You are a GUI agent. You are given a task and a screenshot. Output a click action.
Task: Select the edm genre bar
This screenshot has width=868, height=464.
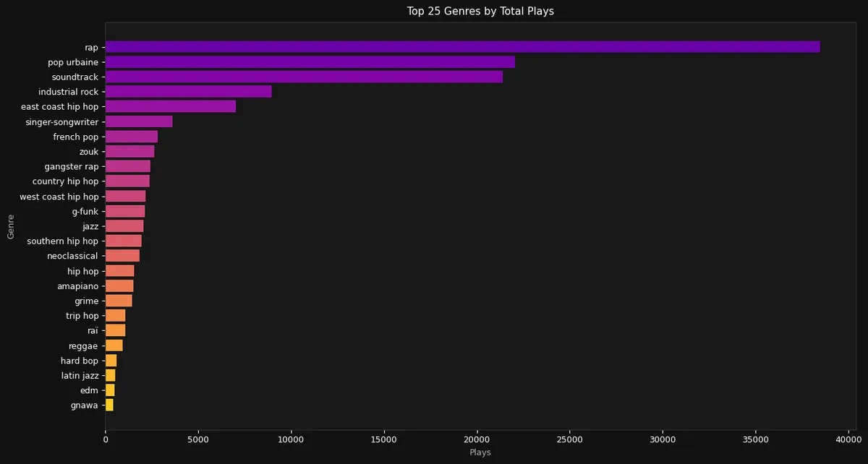[x=109, y=390]
